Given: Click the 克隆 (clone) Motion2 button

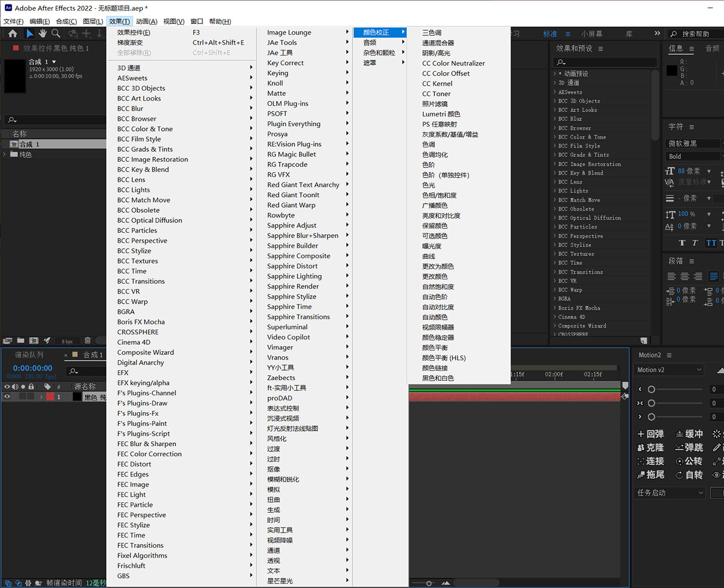Looking at the screenshot, I should (x=651, y=447).
